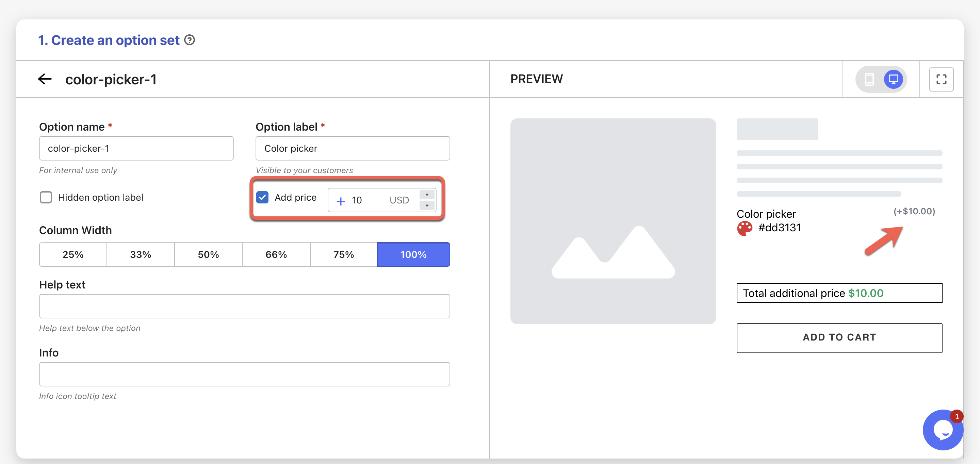Enable the Hidden option label checkbox

(46, 197)
